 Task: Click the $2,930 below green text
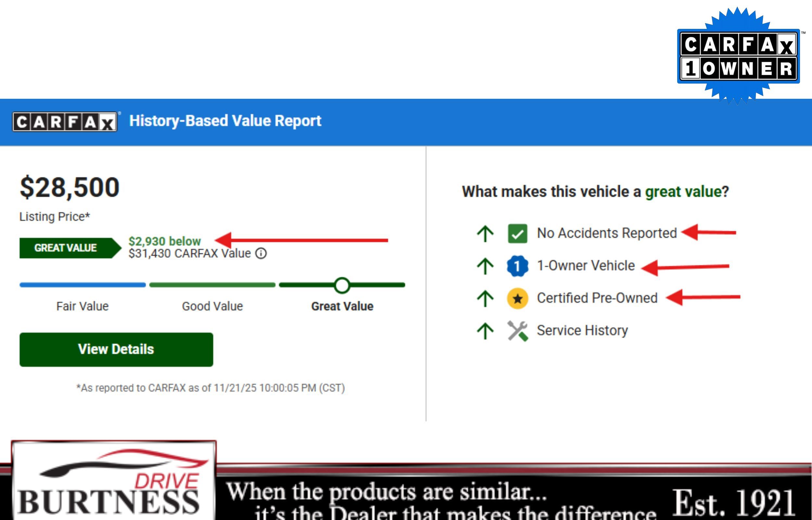[x=165, y=241]
